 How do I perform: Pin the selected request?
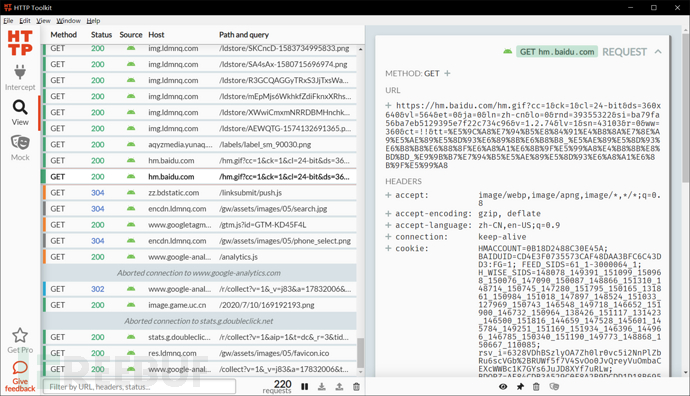pyautogui.click(x=520, y=387)
